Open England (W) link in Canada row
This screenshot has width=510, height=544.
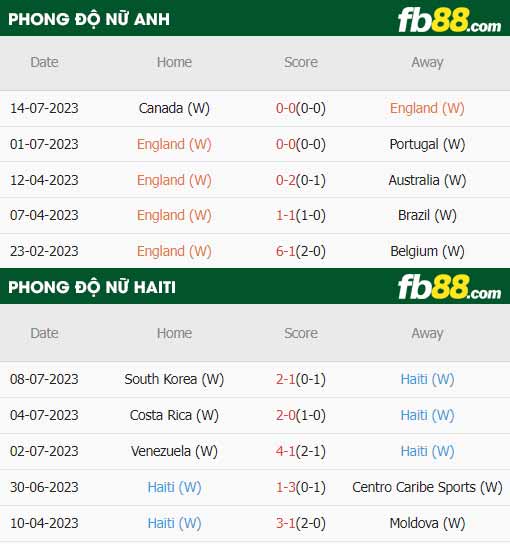pos(427,108)
